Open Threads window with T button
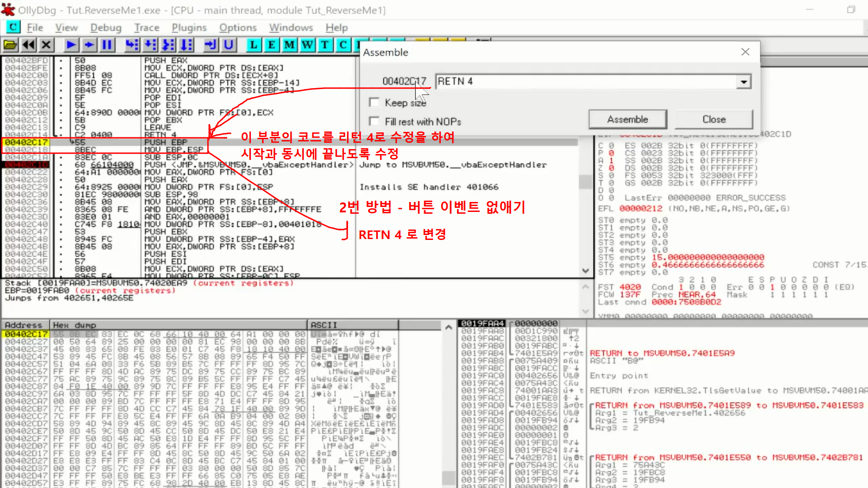Screen dimensions: 868x488 pyautogui.click(x=325, y=45)
